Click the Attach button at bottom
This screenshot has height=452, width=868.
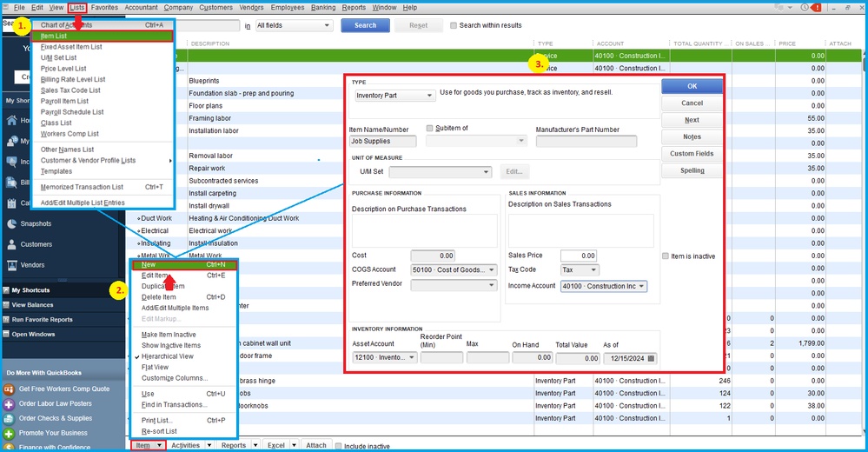click(316, 445)
